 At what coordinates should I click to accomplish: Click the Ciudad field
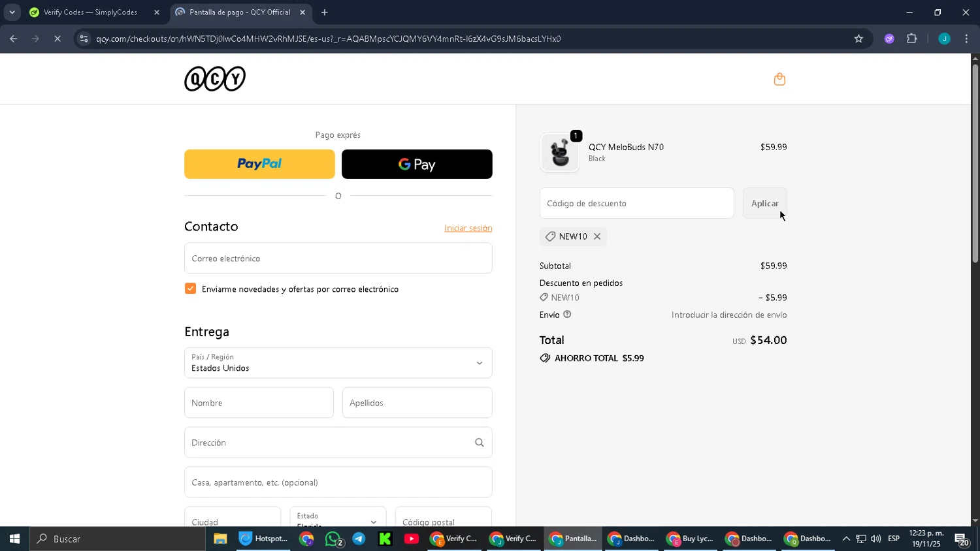tap(233, 517)
